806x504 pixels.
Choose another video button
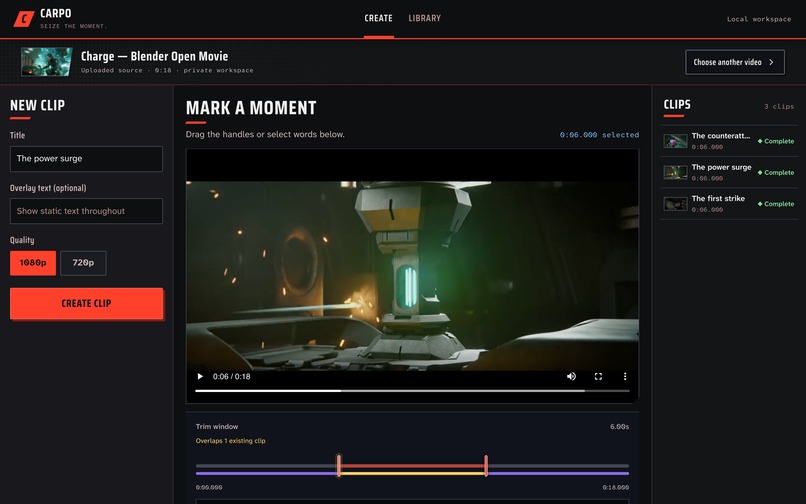point(735,62)
